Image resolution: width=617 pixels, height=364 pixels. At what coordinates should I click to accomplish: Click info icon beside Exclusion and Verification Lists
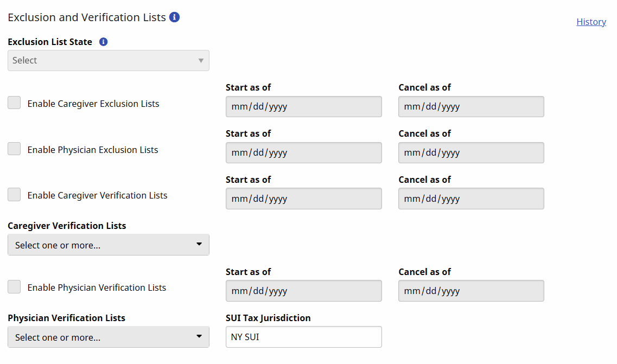click(x=174, y=17)
